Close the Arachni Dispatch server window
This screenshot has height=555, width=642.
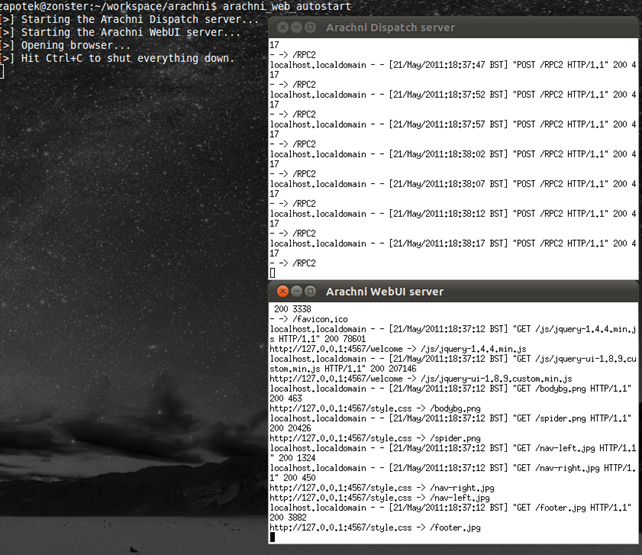click(x=285, y=27)
